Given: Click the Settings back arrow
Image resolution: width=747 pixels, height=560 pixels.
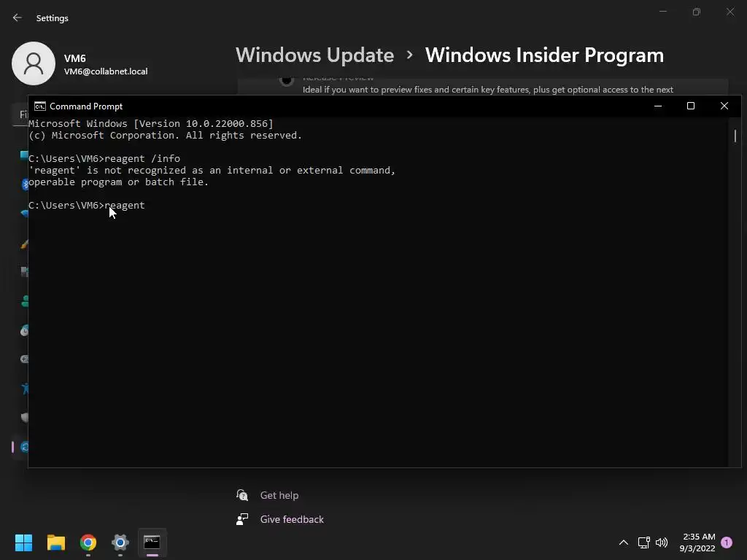Looking at the screenshot, I should click(x=18, y=17).
